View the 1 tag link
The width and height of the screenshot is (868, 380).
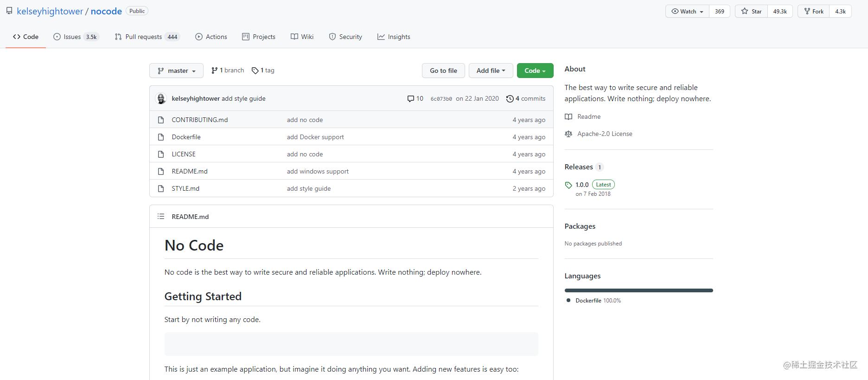[x=263, y=70]
